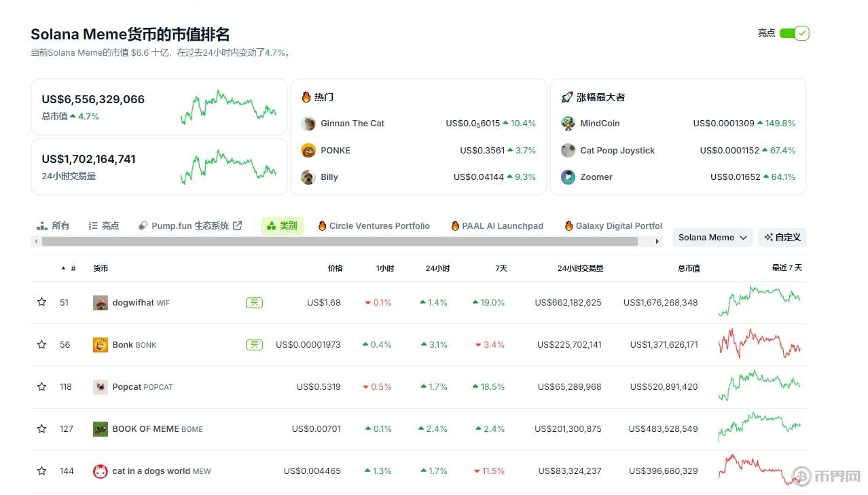Open PAAL AI Launchpad tab
The width and height of the screenshot is (868, 495).
tap(497, 225)
